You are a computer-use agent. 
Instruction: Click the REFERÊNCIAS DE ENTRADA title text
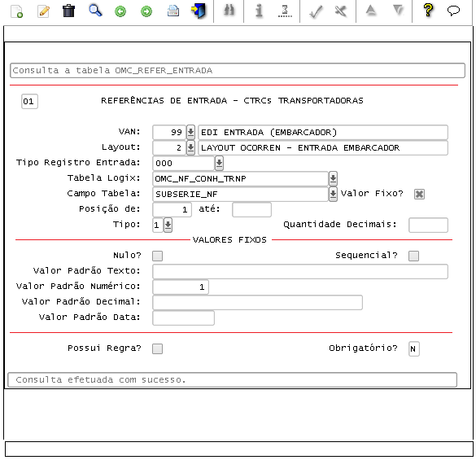232,101
